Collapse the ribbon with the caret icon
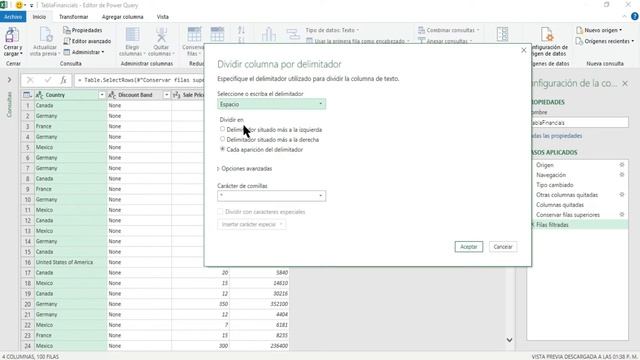 point(624,16)
